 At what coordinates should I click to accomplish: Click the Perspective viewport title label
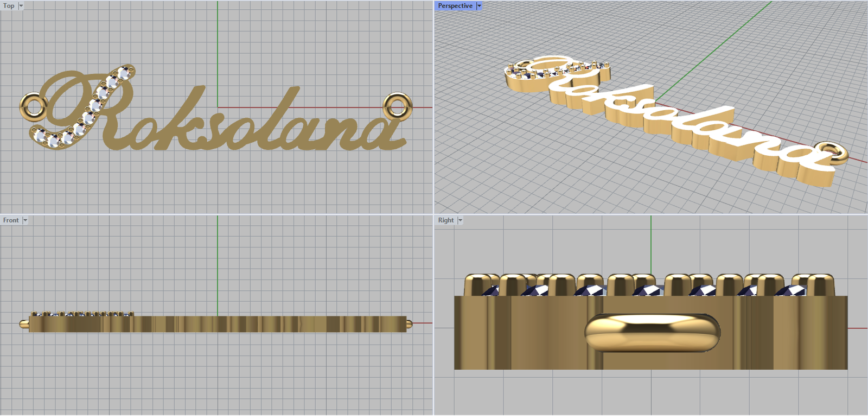coord(455,6)
